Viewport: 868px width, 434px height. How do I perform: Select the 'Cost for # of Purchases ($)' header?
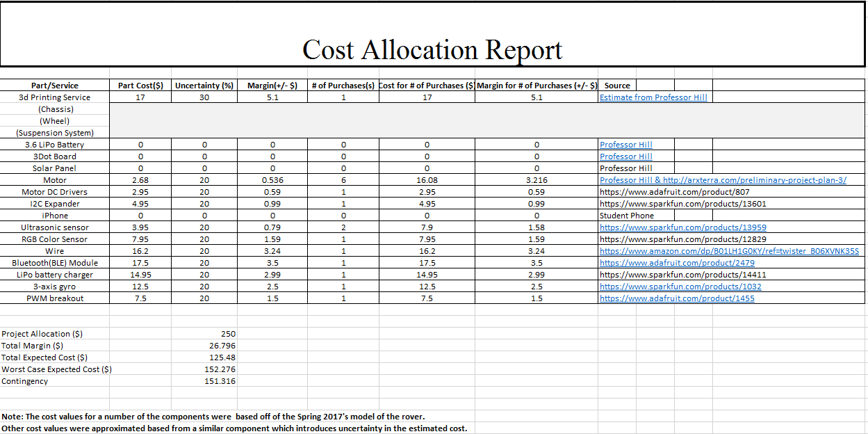pos(427,86)
